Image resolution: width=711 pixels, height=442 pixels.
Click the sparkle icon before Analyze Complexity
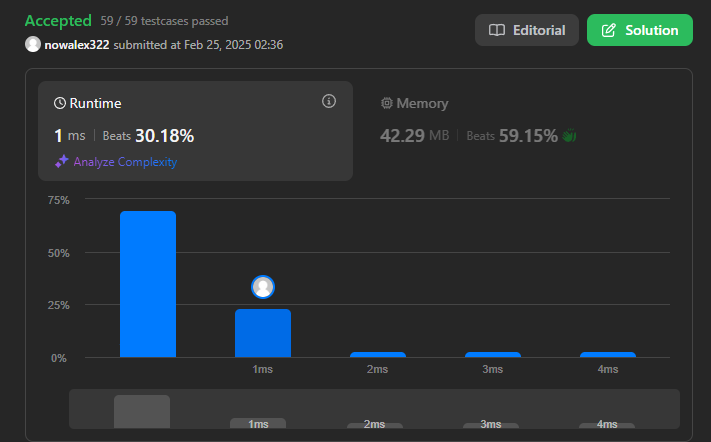(61, 161)
